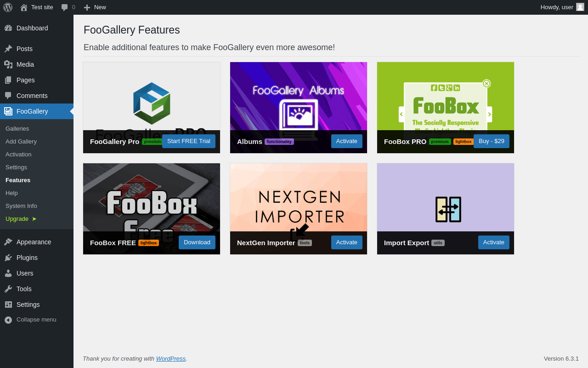Activate the Albums feature
The image size is (588, 368).
coord(347,141)
